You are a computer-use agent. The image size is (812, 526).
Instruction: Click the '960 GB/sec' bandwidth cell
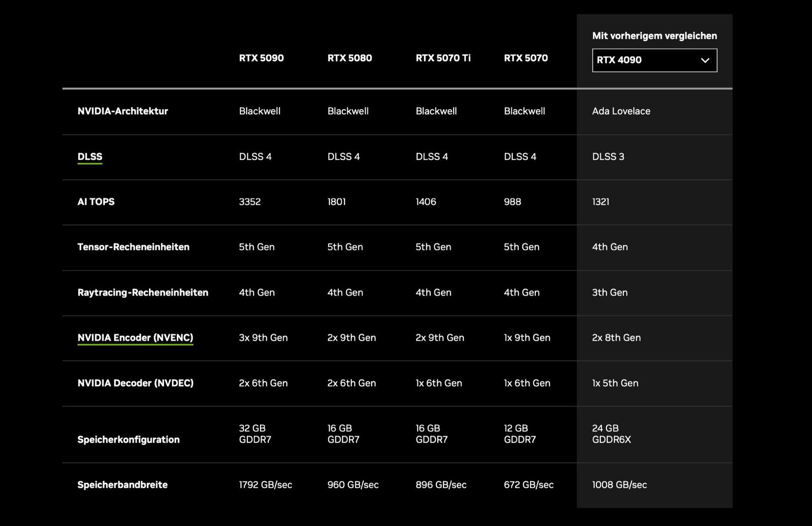(x=353, y=485)
